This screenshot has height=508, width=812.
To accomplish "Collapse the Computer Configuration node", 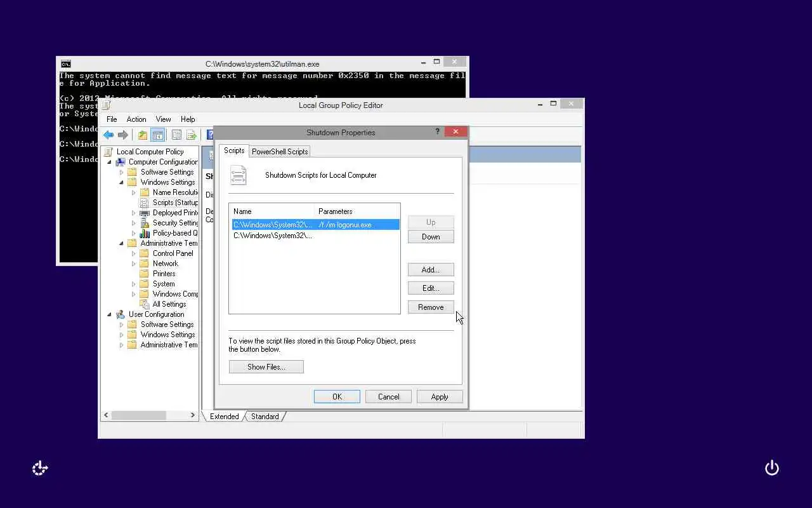I will pyautogui.click(x=109, y=162).
